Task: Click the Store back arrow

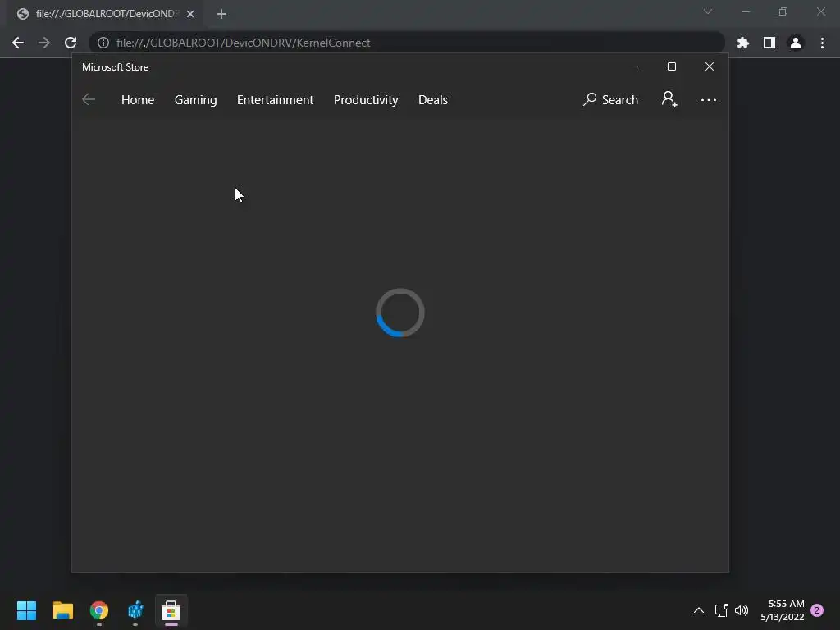Action: (89, 99)
